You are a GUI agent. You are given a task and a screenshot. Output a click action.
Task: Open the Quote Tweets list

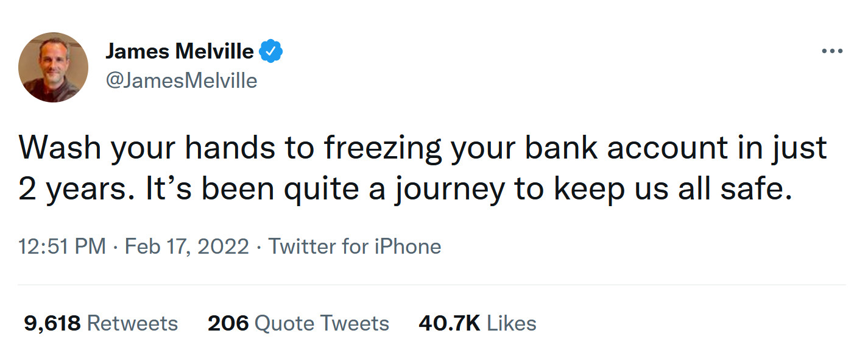pos(322,323)
